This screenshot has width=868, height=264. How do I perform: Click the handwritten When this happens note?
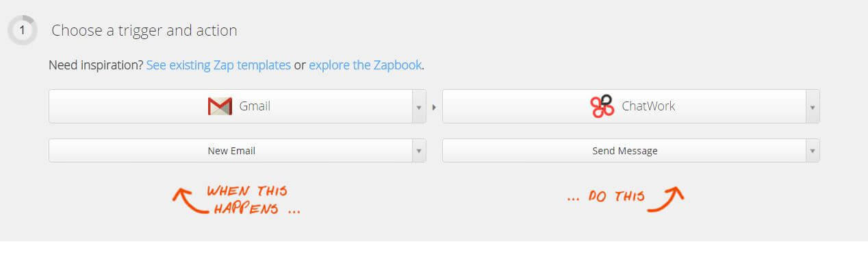(253, 200)
